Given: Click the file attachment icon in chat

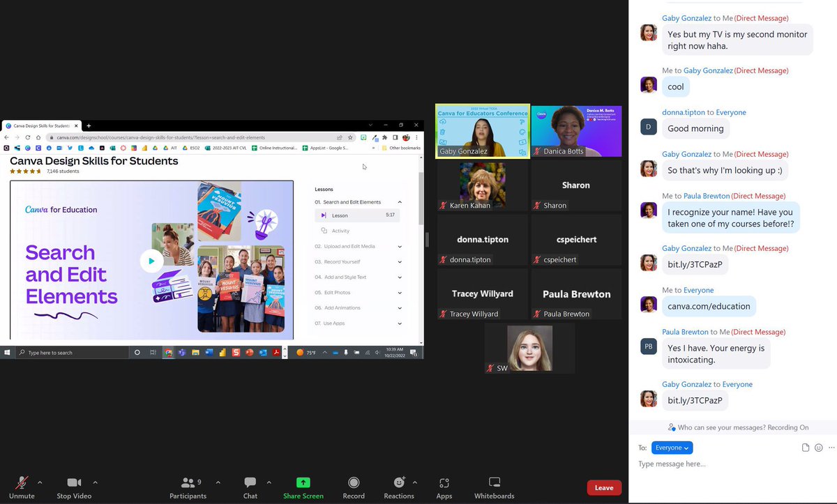Looking at the screenshot, I should click(806, 448).
